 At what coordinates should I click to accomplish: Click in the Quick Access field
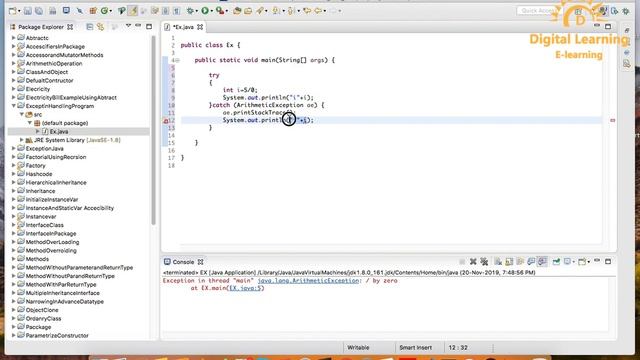click(538, 11)
